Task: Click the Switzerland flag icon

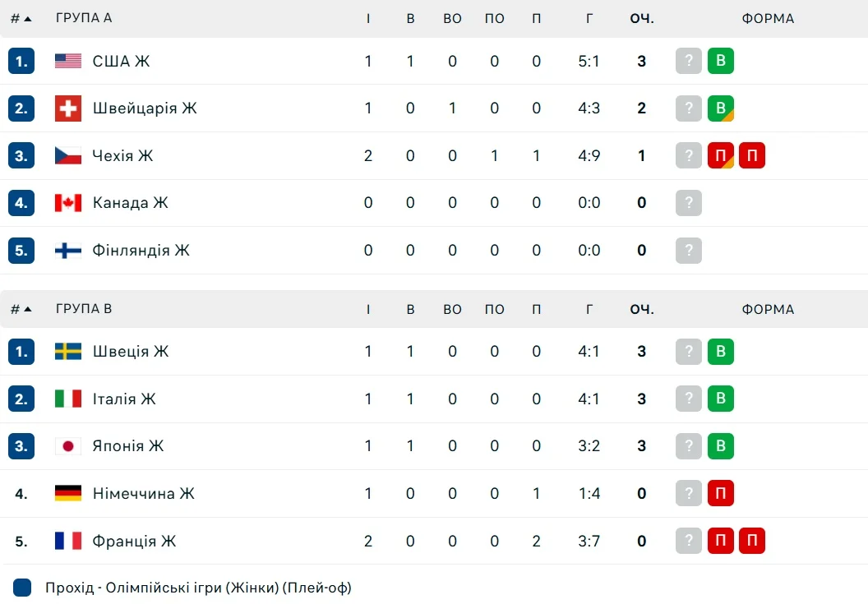Action: click(x=68, y=108)
